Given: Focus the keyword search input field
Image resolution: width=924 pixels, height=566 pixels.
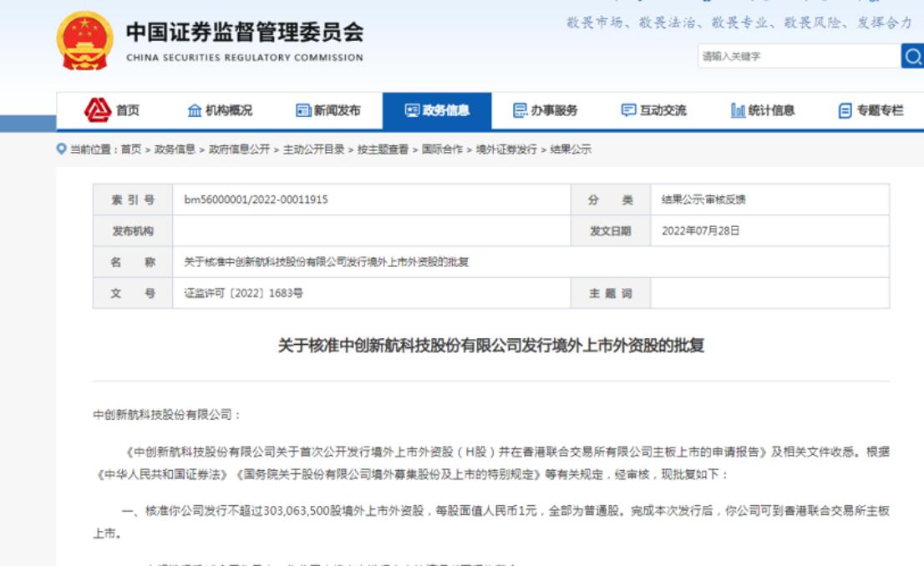Looking at the screenshot, I should point(799,56).
